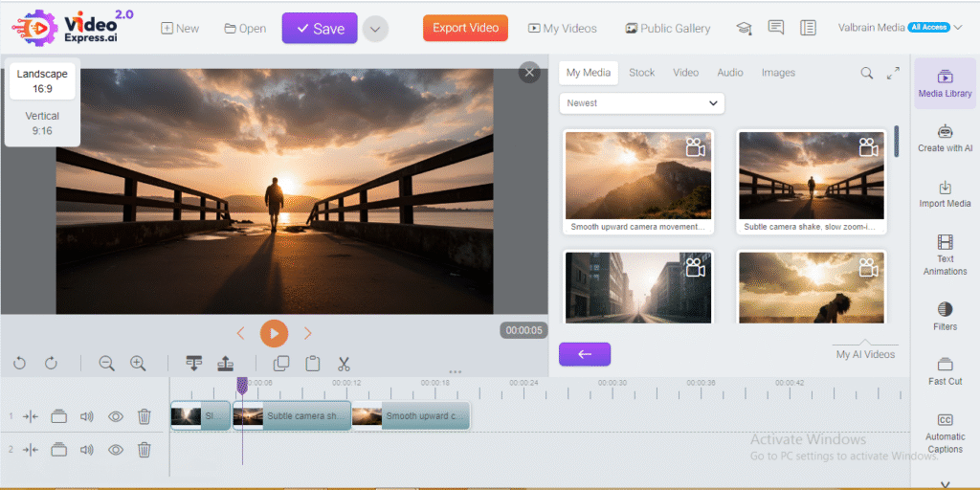Open the Public Gallery

click(667, 29)
